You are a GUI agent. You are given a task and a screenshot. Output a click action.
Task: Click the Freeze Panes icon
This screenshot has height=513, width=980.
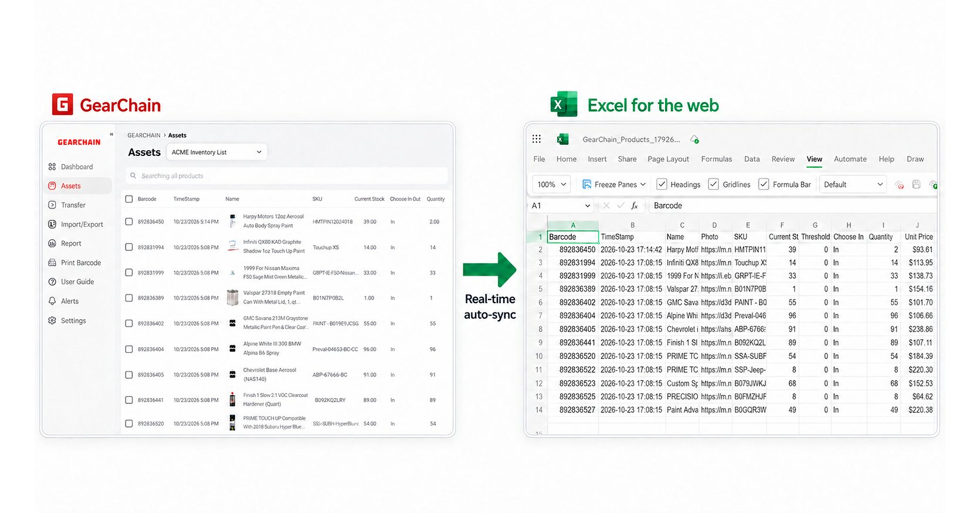point(586,184)
